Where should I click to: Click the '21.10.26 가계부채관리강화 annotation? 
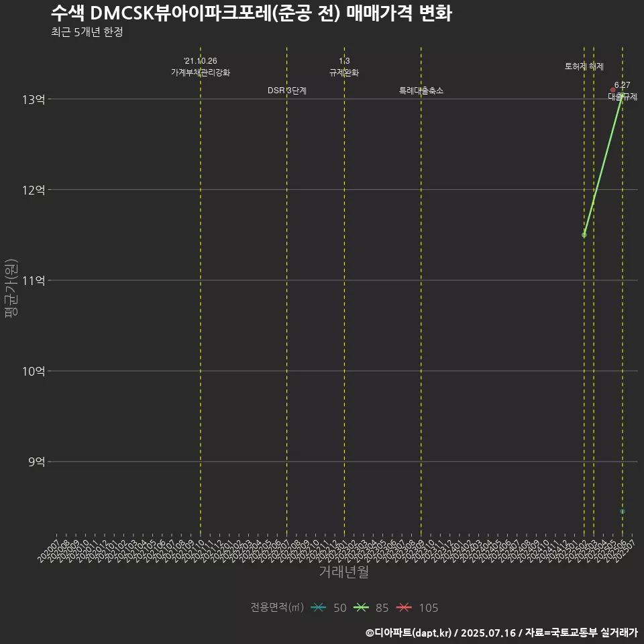coord(201,66)
